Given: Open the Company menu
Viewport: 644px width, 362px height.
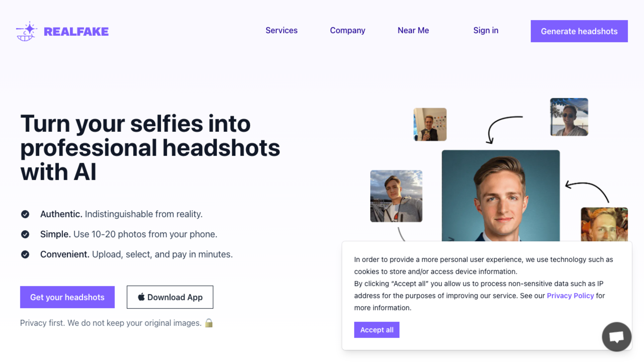Looking at the screenshot, I should tap(347, 30).
